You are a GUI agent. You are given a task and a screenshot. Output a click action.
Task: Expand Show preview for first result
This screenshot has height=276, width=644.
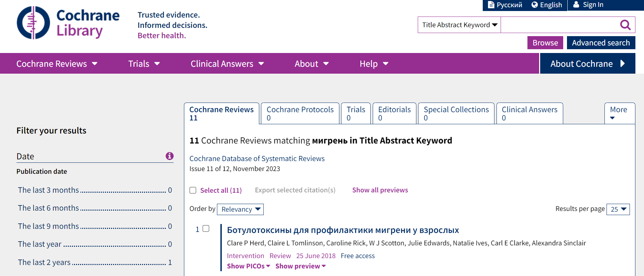pyautogui.click(x=300, y=266)
